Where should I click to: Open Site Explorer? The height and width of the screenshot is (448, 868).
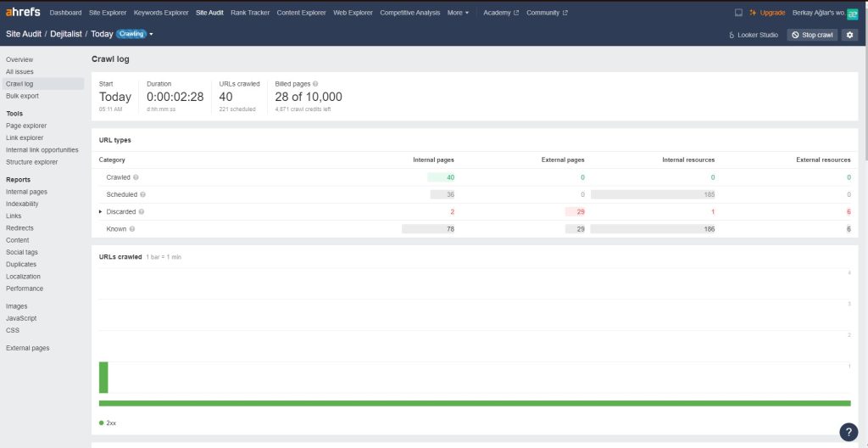[108, 13]
